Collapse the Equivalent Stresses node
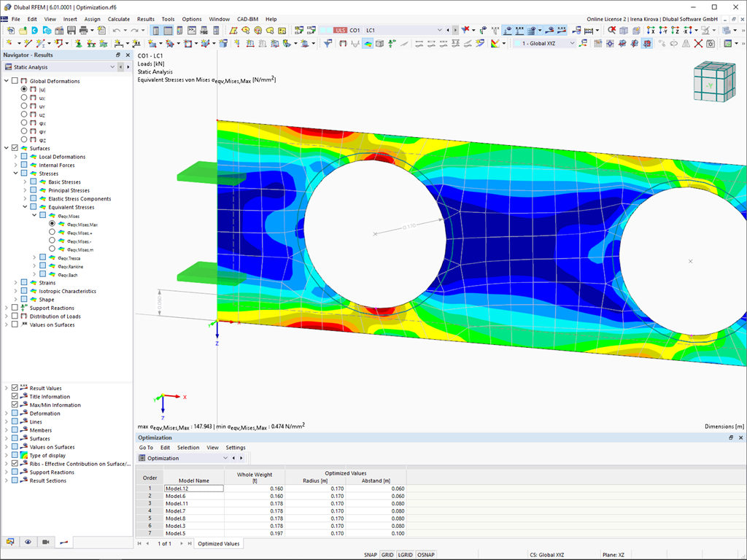 pos(26,207)
